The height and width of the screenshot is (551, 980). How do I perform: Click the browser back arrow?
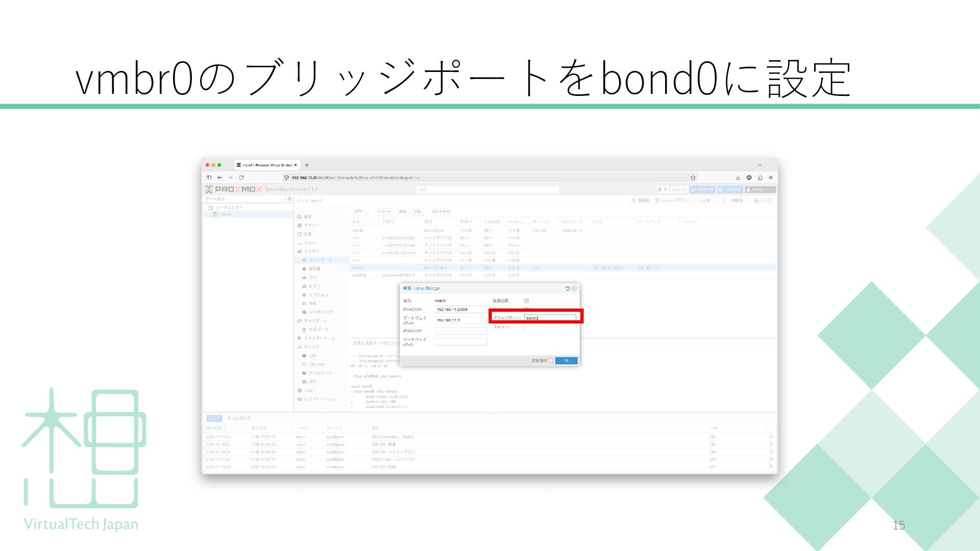click(219, 178)
